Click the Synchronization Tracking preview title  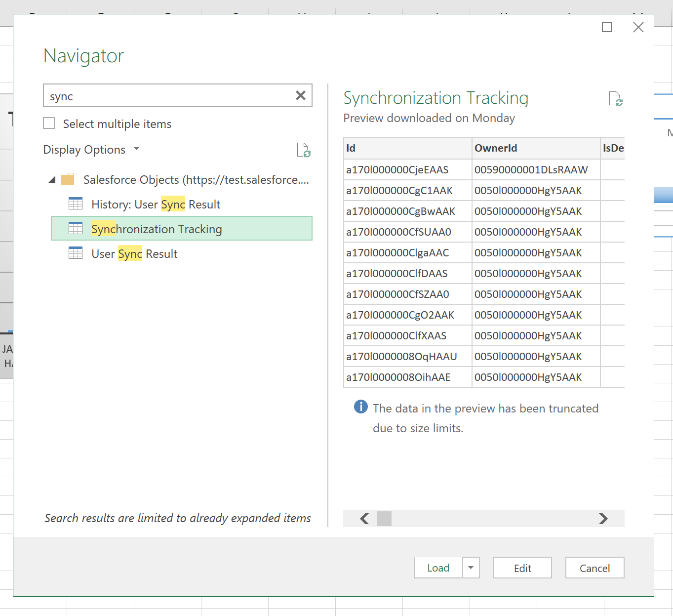(x=436, y=98)
